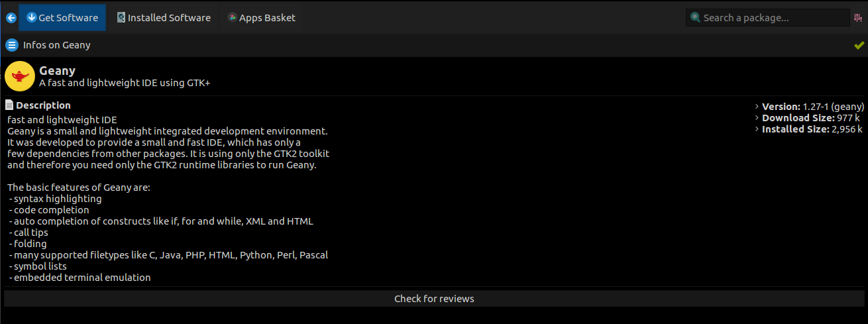Click the Infos on Geany header label
Screen dimensions: 868x324
point(56,45)
